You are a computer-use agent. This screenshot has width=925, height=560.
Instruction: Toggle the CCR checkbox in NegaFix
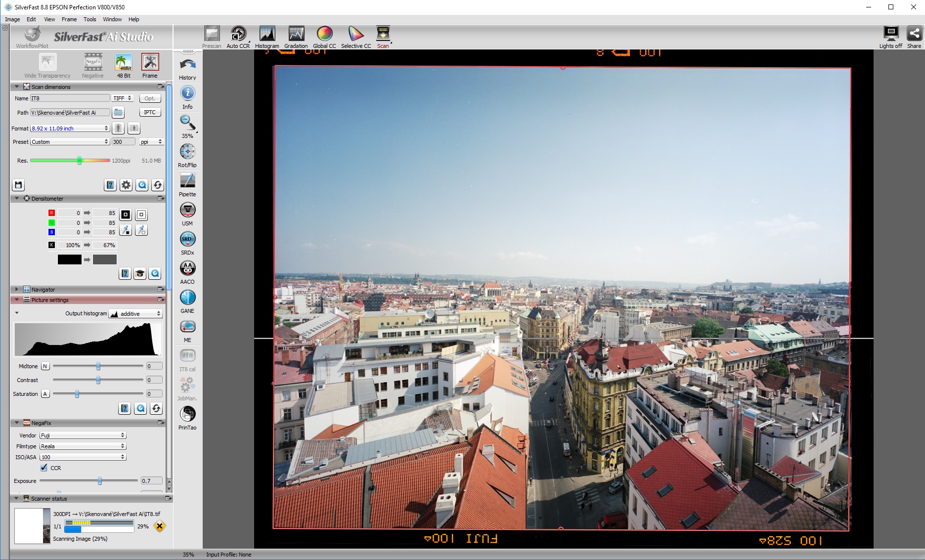pyautogui.click(x=44, y=468)
